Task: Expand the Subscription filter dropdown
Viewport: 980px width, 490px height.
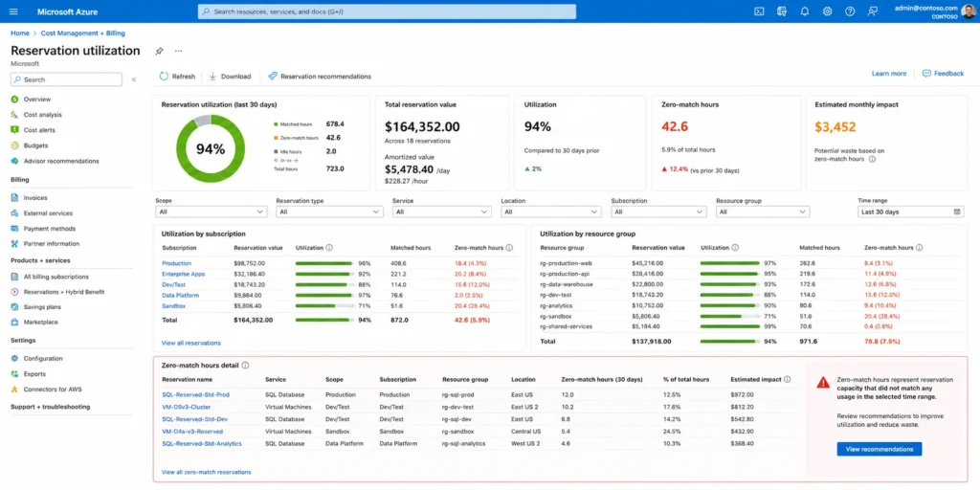Action: [x=659, y=212]
